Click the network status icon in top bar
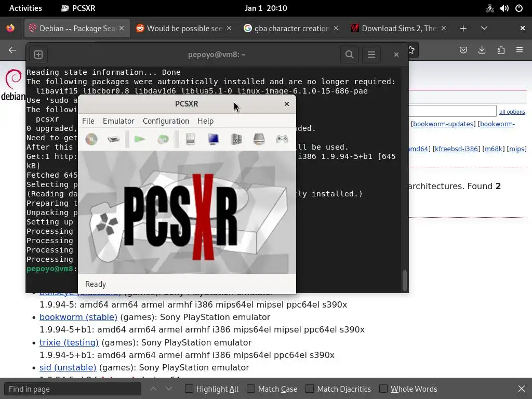This screenshot has height=399, width=532. (489, 8)
